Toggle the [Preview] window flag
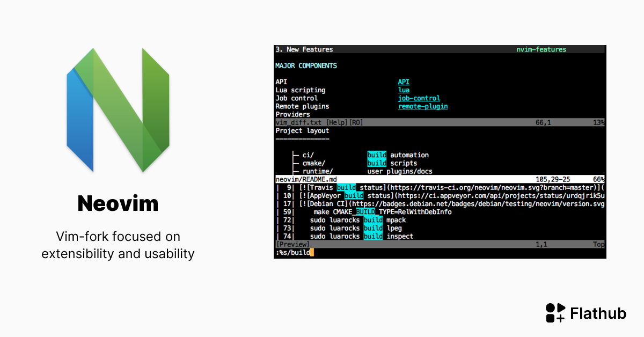 click(292, 244)
